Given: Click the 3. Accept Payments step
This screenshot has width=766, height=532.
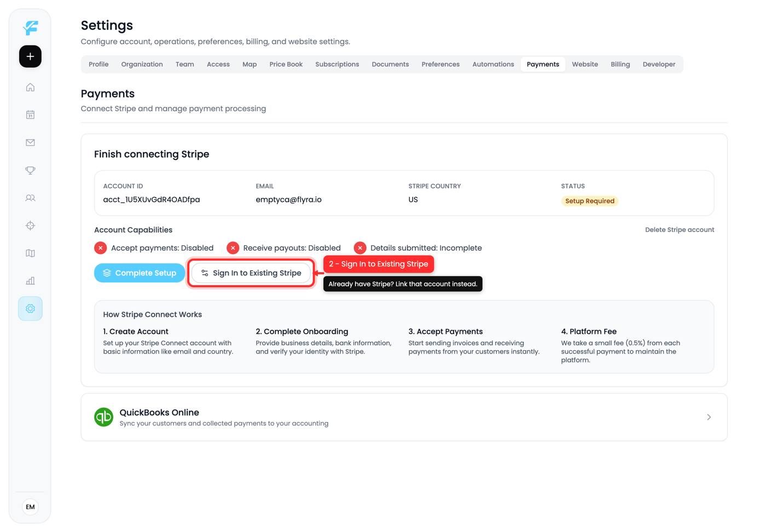Looking at the screenshot, I should pyautogui.click(x=445, y=332).
